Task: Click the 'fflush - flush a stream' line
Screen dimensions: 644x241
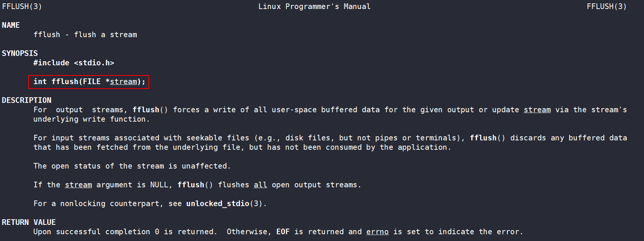Action: (85, 35)
